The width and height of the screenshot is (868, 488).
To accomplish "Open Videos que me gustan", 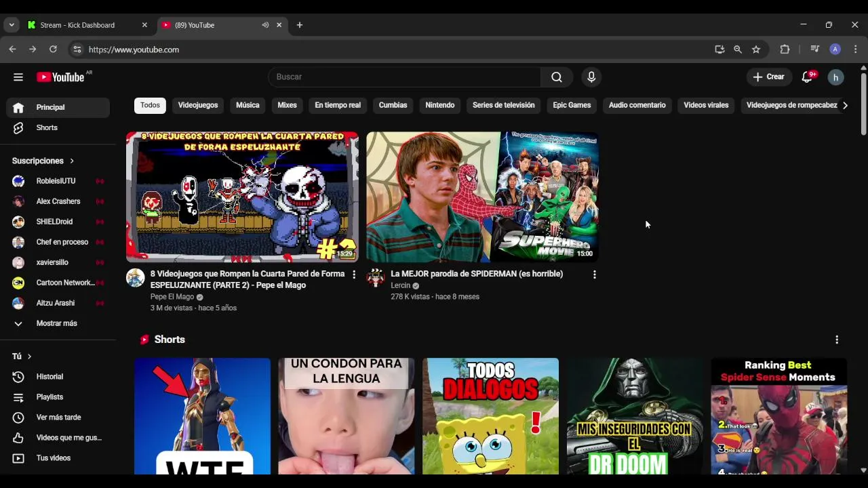I will click(58, 438).
